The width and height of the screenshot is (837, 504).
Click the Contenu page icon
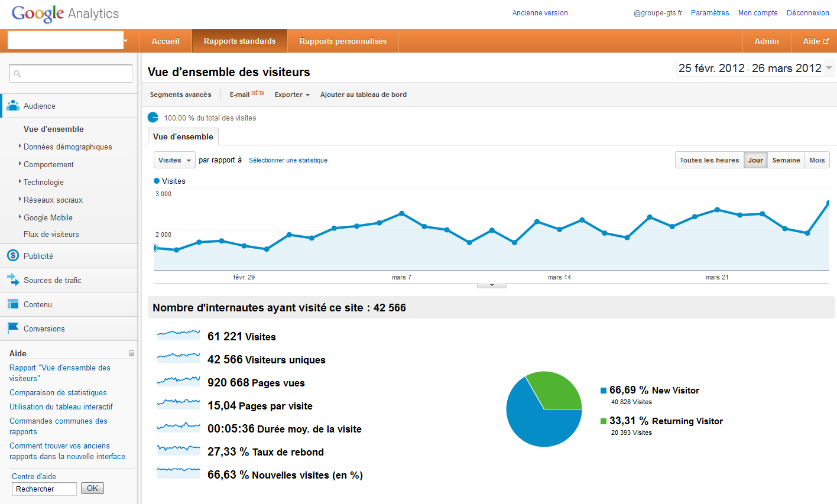tap(13, 304)
